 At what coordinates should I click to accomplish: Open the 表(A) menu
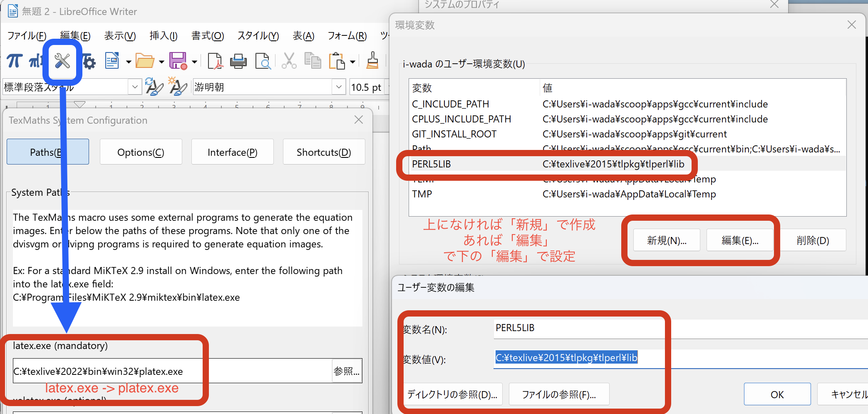click(x=303, y=36)
